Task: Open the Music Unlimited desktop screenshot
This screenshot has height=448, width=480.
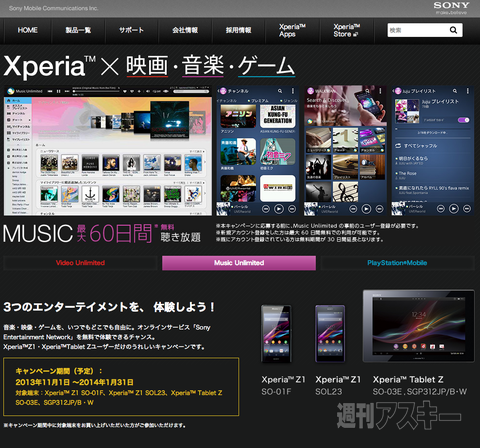Action: click(x=108, y=151)
